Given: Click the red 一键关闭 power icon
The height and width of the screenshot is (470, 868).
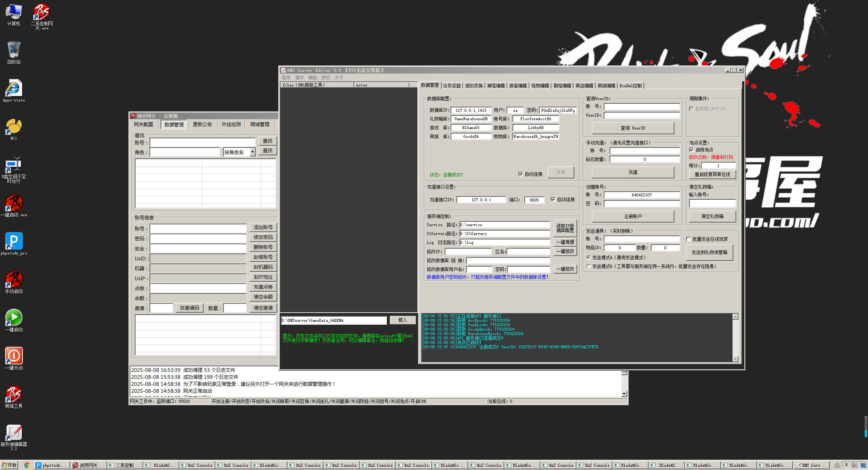Looking at the screenshot, I should tap(14, 359).
